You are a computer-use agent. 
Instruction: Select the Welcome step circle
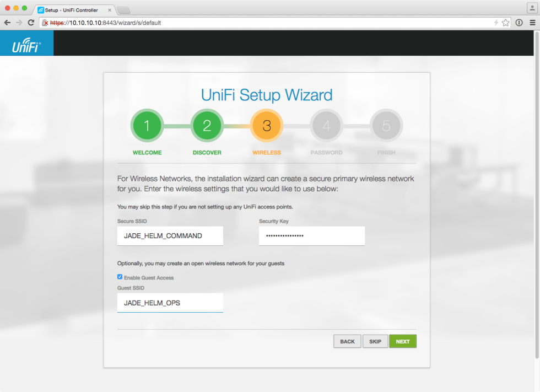(147, 125)
